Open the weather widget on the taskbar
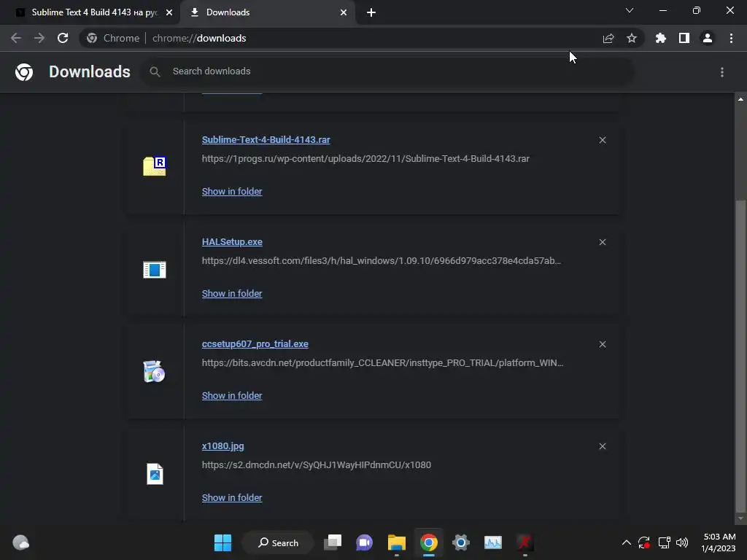This screenshot has height=560, width=747. coord(20,542)
